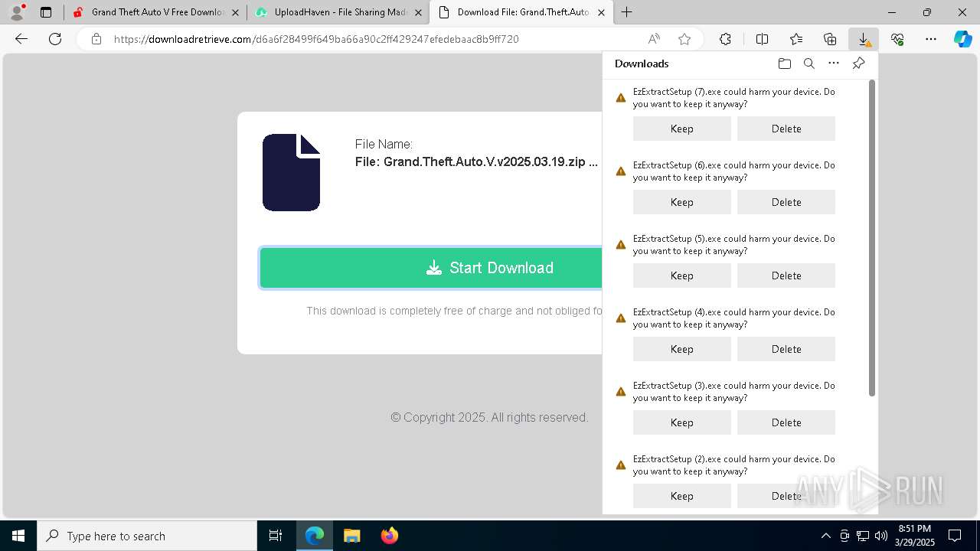The width and height of the screenshot is (980, 551).
Task: Open a new browser tab
Action: (627, 12)
